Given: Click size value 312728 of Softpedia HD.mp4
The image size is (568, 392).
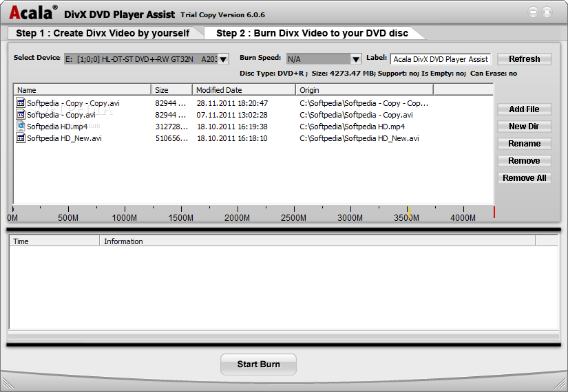Looking at the screenshot, I should point(171,127).
